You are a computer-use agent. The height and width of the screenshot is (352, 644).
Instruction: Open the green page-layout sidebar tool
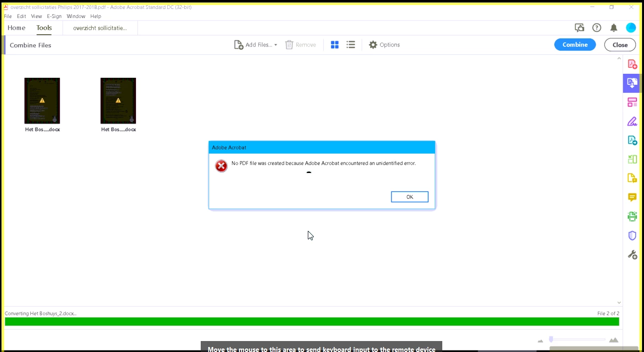click(x=632, y=160)
